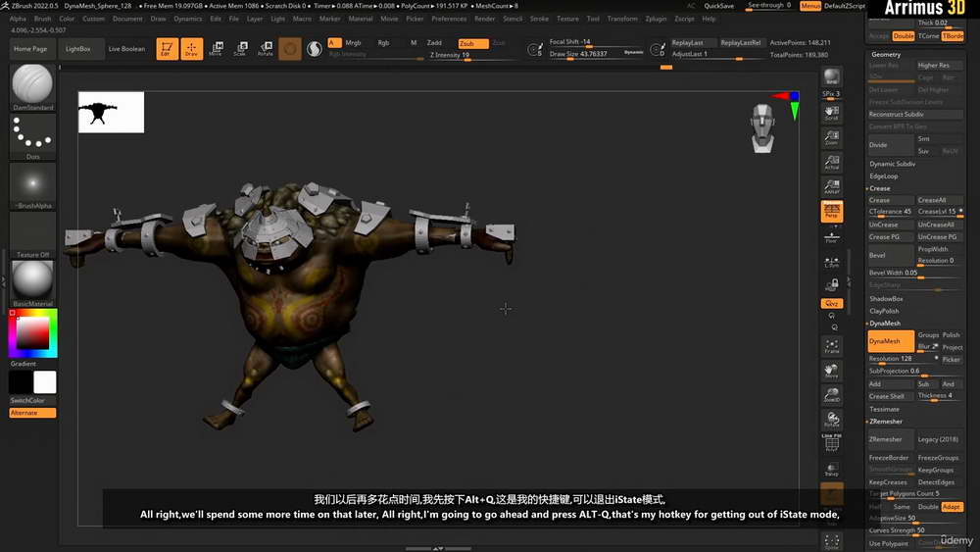The height and width of the screenshot is (552, 980).
Task: Toggle the Transp transparency icon
Action: tap(832, 469)
